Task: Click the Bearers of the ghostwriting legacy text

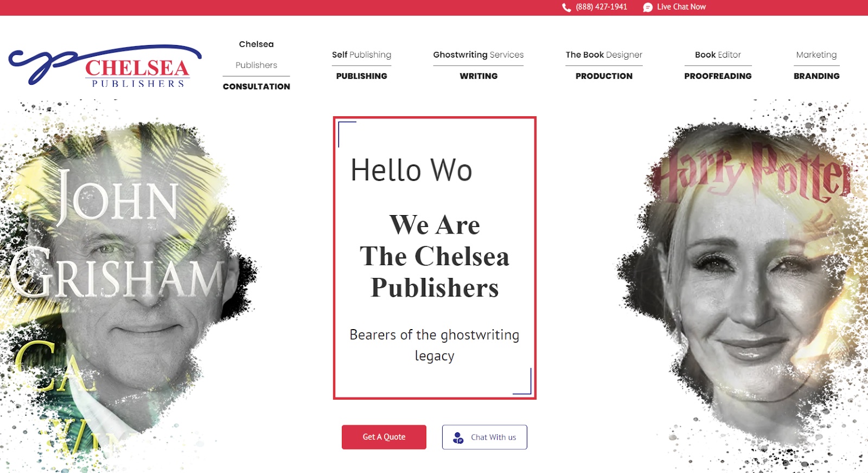Action: (x=435, y=345)
